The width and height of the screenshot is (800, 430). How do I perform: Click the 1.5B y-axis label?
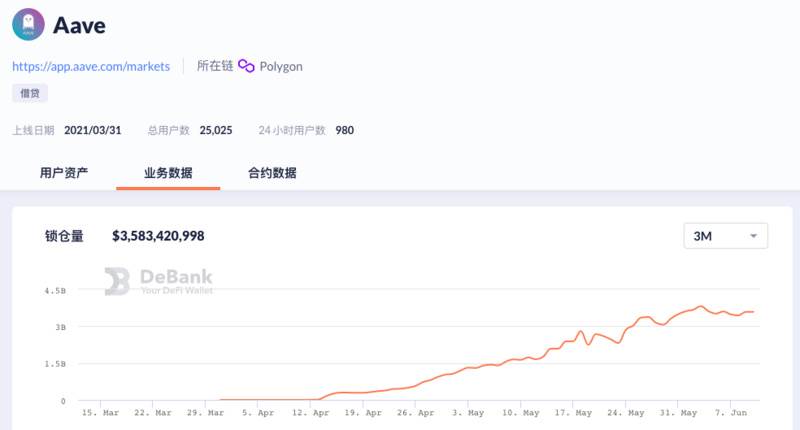55,364
